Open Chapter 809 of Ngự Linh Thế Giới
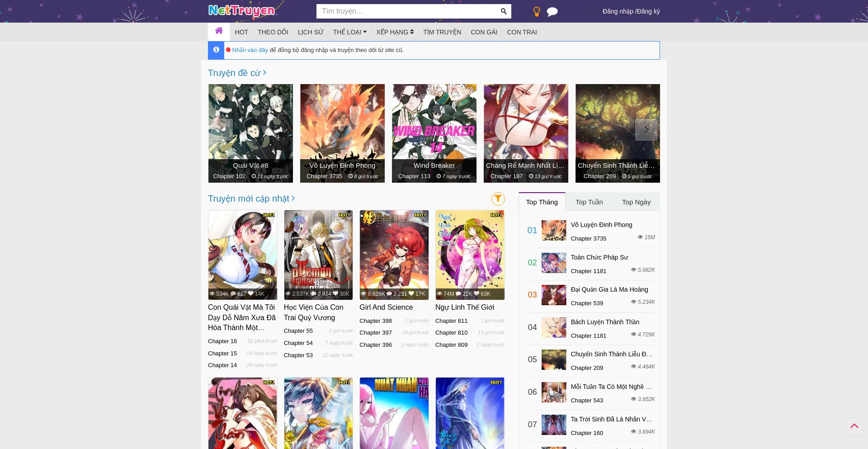Viewport: 868px width, 449px height. tap(451, 345)
